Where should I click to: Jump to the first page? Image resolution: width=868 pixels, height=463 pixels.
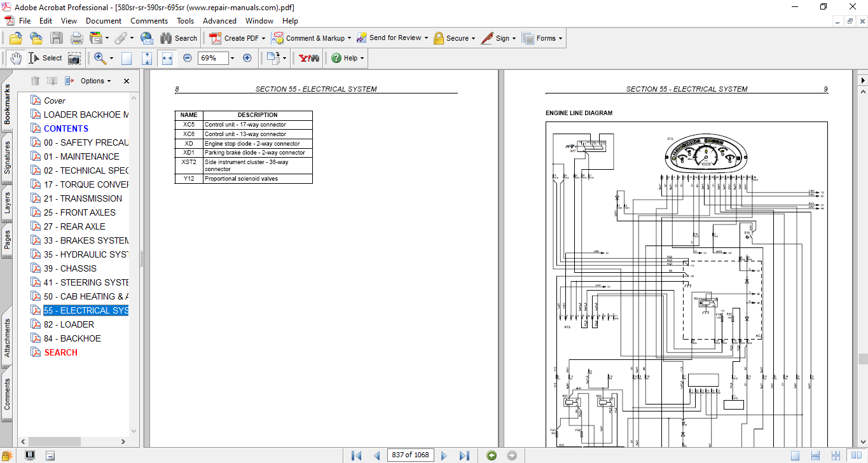click(357, 455)
